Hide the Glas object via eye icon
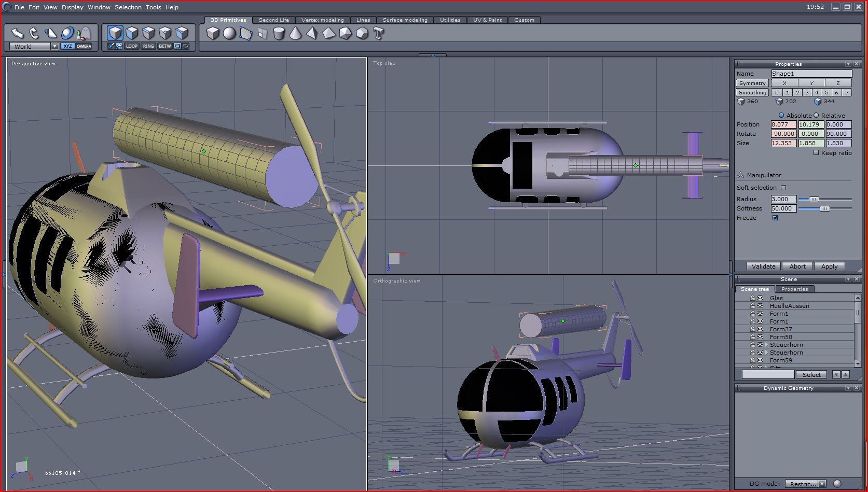Image resolution: width=868 pixels, height=492 pixels. pos(760,298)
